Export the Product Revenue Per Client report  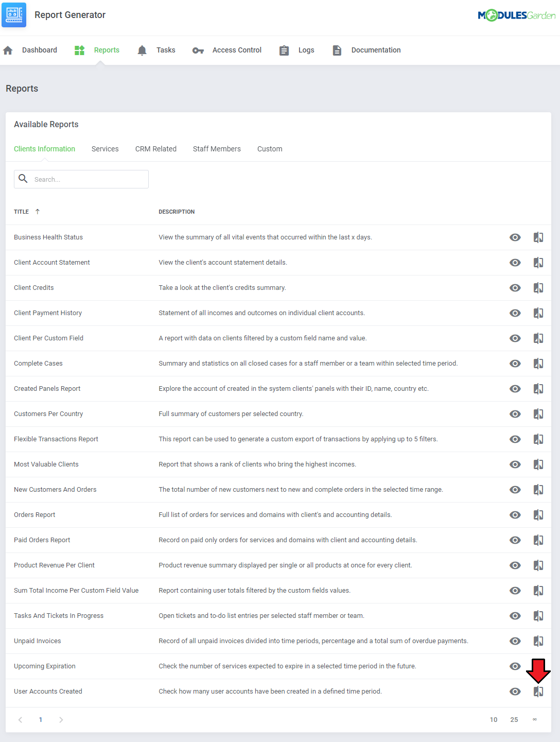point(538,565)
